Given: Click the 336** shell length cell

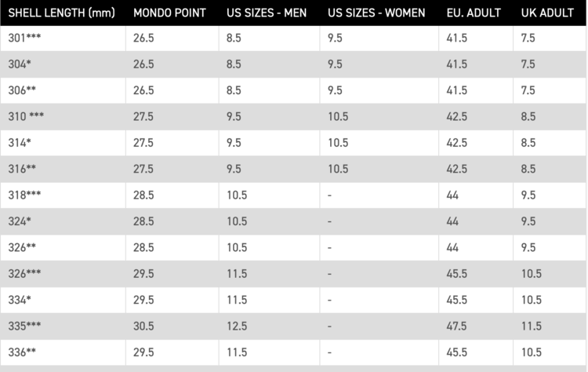Looking at the screenshot, I should pos(23,352).
